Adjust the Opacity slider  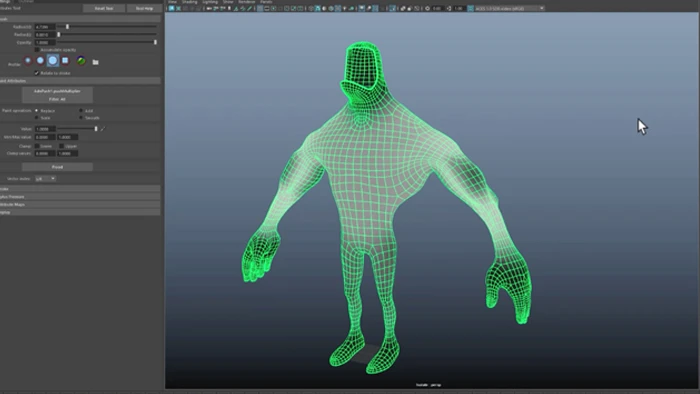pyautogui.click(x=107, y=42)
